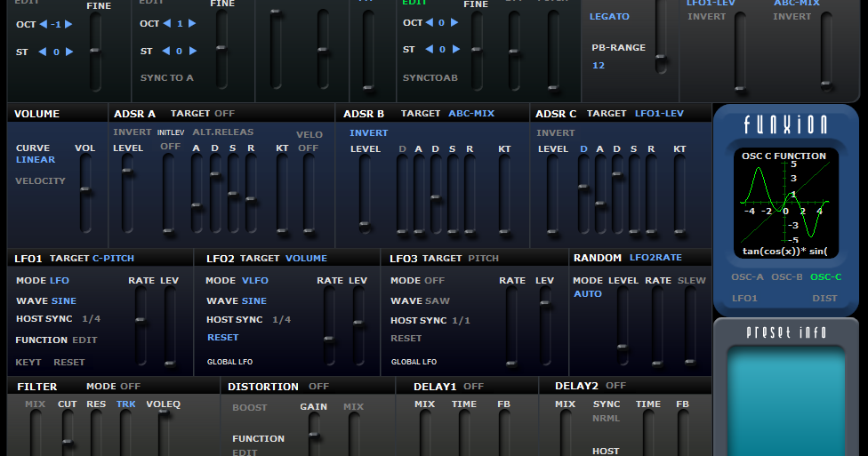Click the formula field tan(cos(x))* sin(

tap(785, 252)
